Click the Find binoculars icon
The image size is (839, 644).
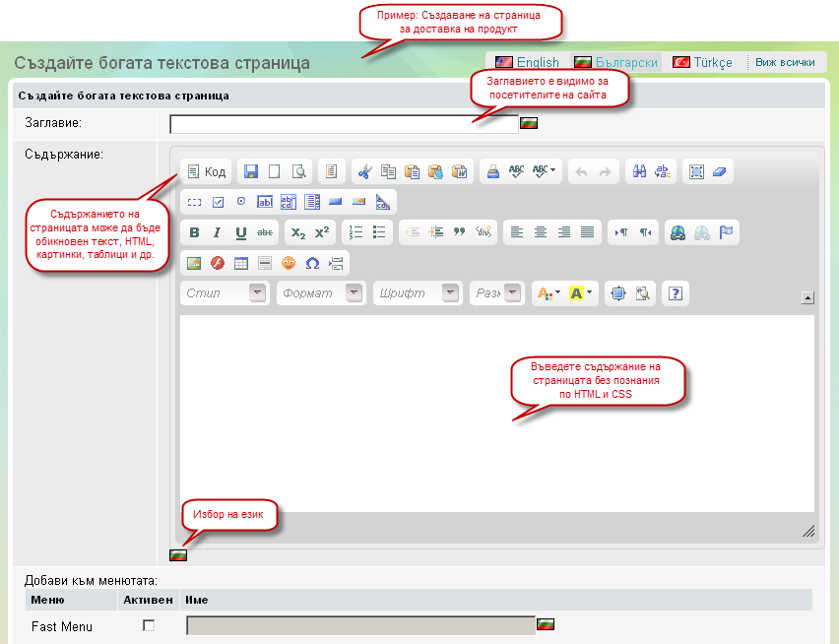(639, 171)
